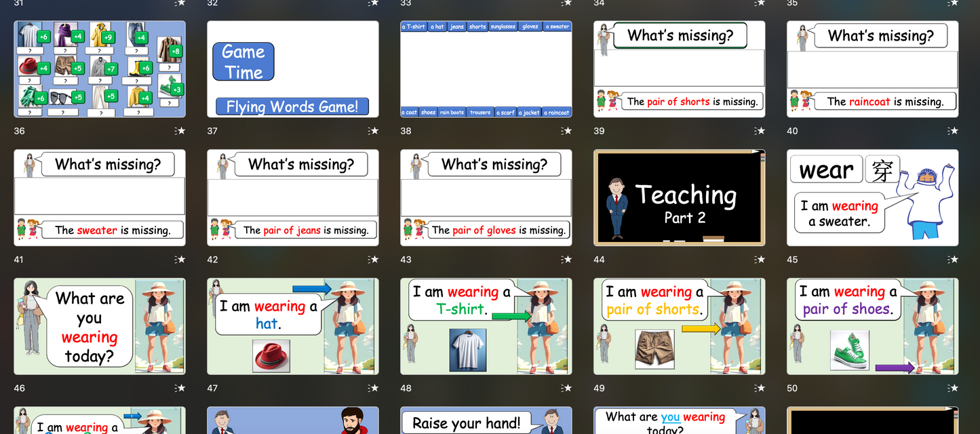
Task: Click the animation star icon for slide 50
Action: 953,389
